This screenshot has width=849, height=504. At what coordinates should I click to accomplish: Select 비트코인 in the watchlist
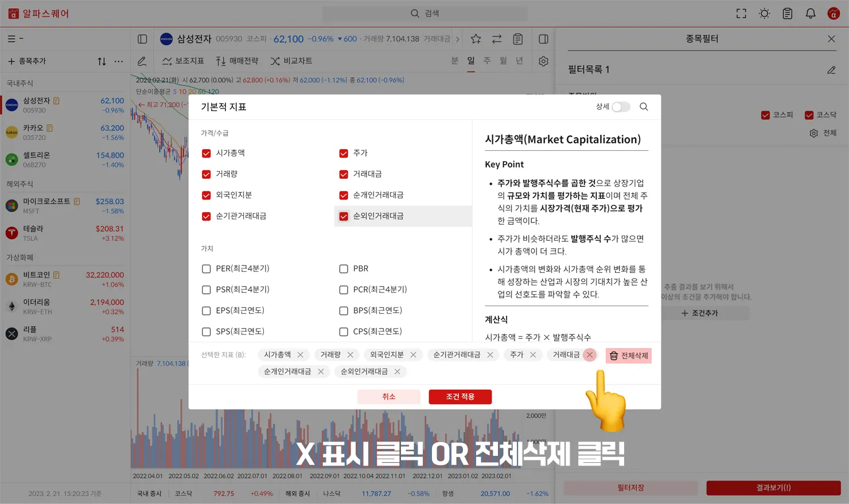coord(65,279)
